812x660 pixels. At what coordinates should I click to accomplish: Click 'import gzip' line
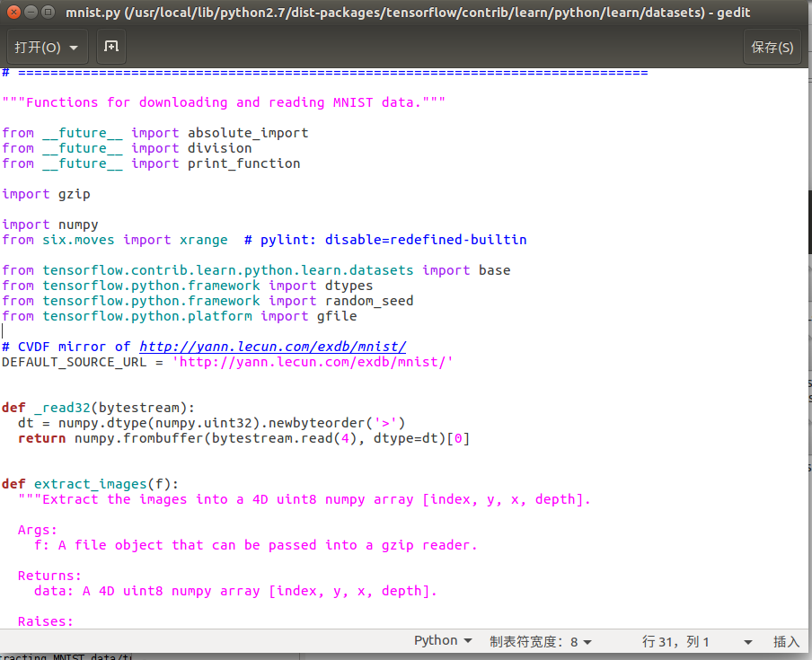point(46,195)
